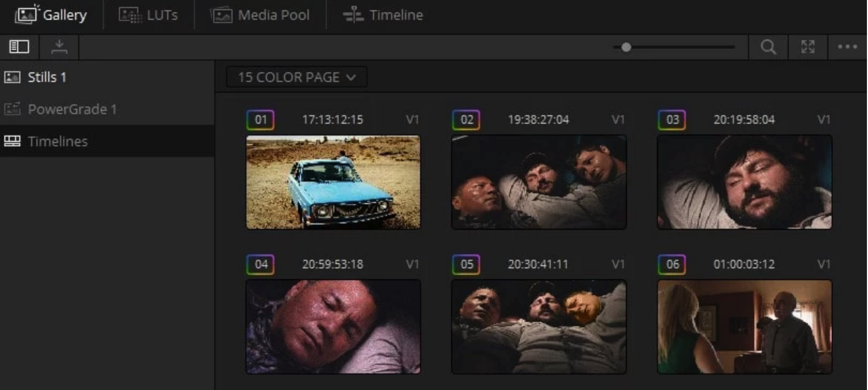Viewport: 868px width, 390px height.
Task: Click the Timeline tracks icon
Action: 353,15
